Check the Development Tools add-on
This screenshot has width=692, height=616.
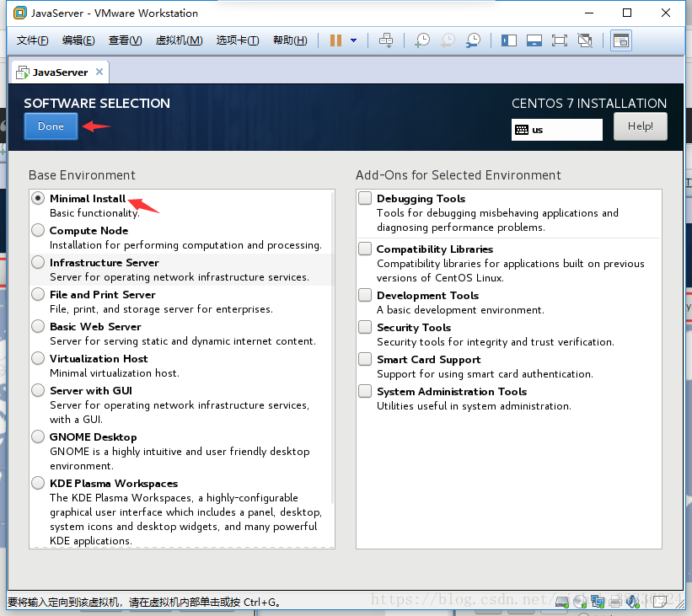[365, 295]
